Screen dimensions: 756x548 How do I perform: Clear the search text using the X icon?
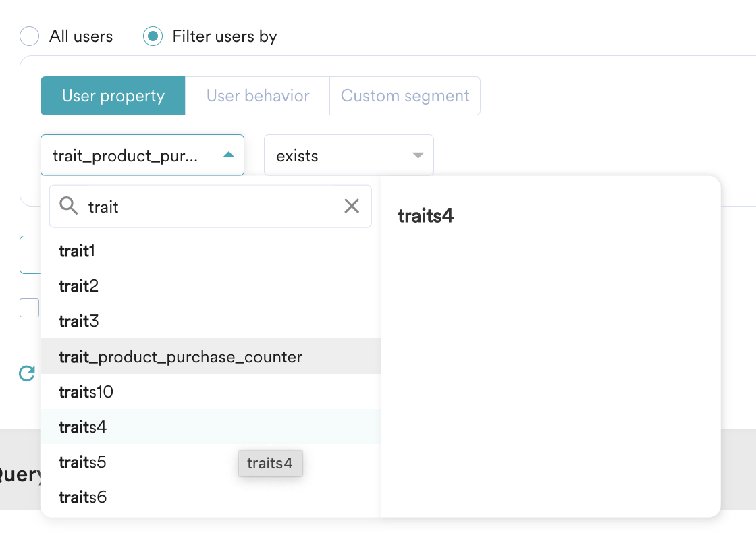click(x=352, y=205)
